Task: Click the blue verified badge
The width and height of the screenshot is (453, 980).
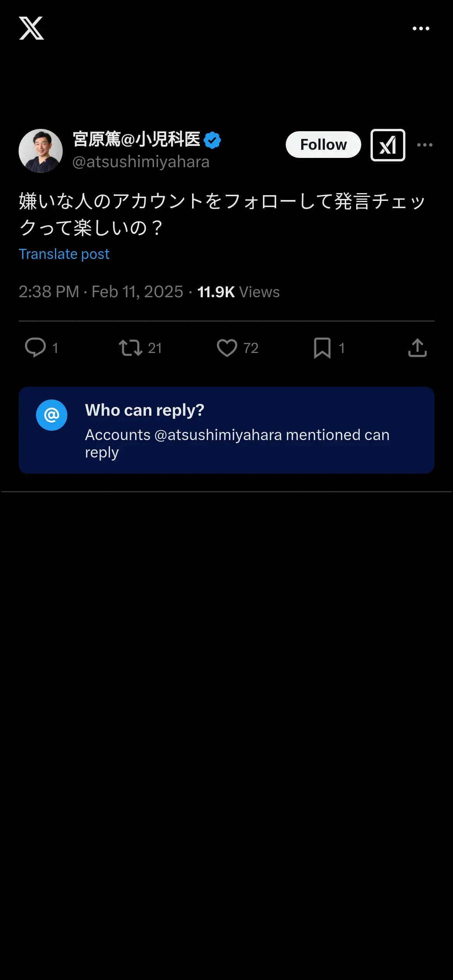Action: click(212, 140)
